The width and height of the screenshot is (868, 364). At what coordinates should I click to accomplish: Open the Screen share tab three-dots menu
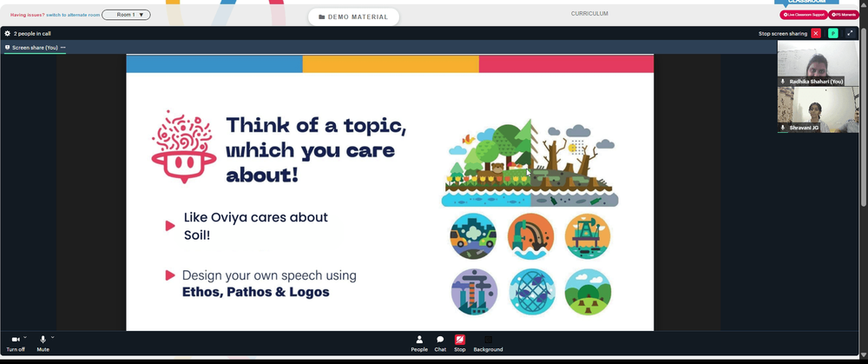click(63, 48)
